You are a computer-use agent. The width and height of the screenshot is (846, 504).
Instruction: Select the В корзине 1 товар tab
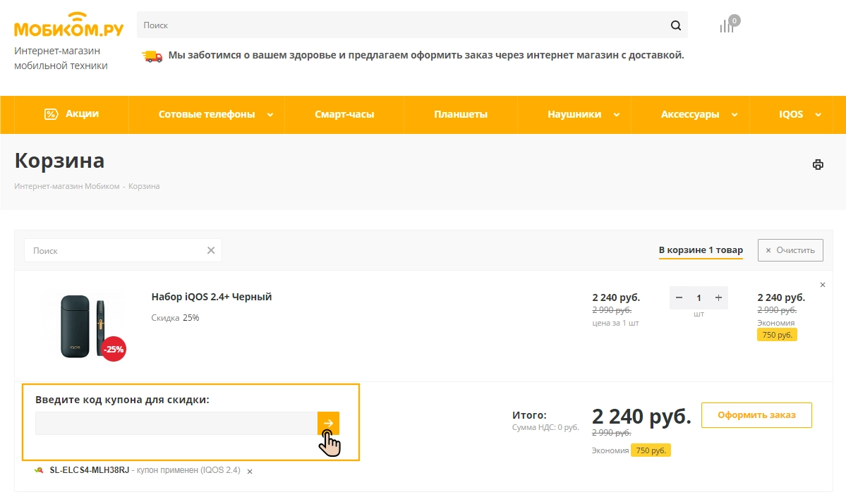701,250
